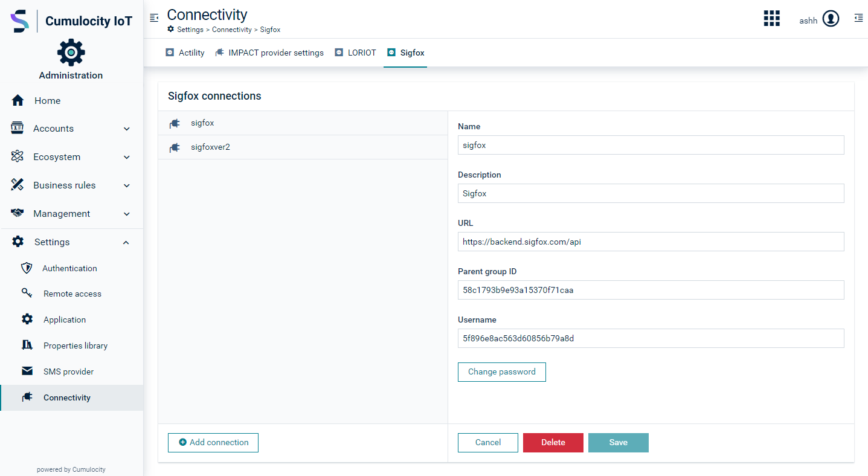Screen dimensions: 868x476
Task: Collapse the Settings menu chevron
Action: (126, 242)
